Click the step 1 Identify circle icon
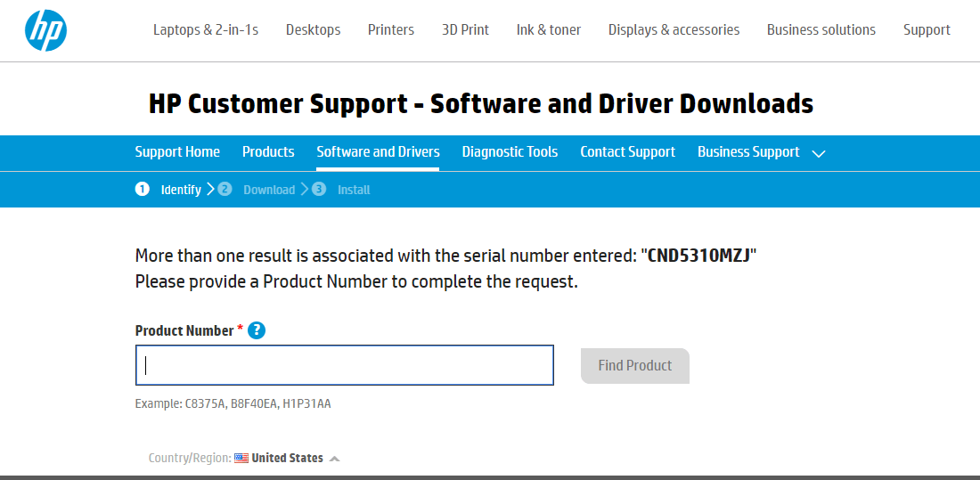Image resolution: width=980 pixels, height=480 pixels. [x=143, y=189]
